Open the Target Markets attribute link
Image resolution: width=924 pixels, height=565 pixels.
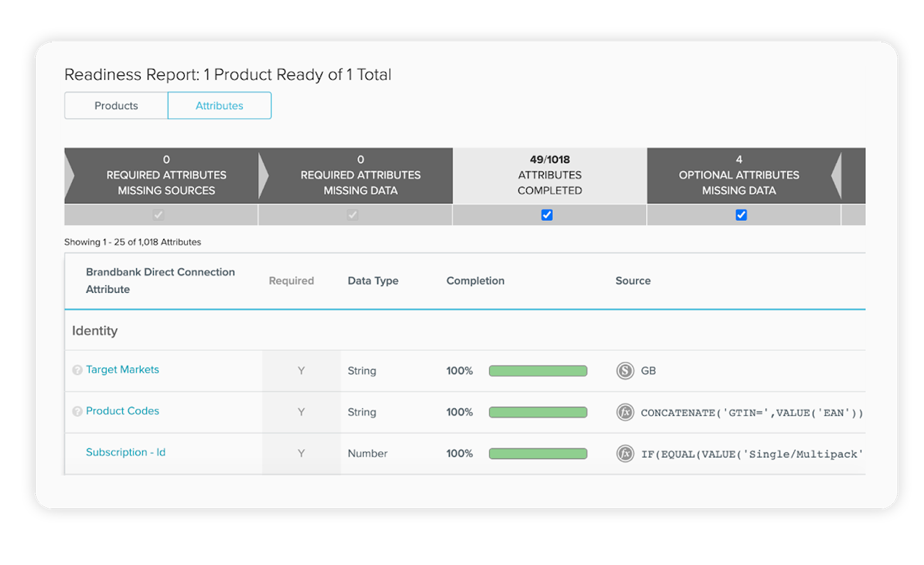[x=122, y=369]
